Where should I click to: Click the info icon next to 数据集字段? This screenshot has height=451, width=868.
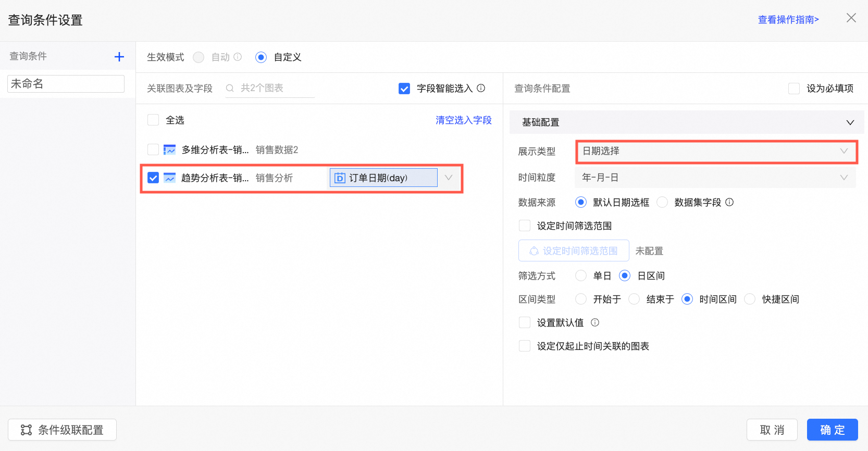(x=729, y=202)
